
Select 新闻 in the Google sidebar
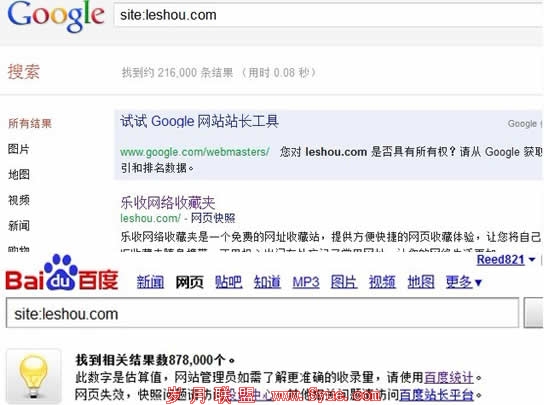19,226
